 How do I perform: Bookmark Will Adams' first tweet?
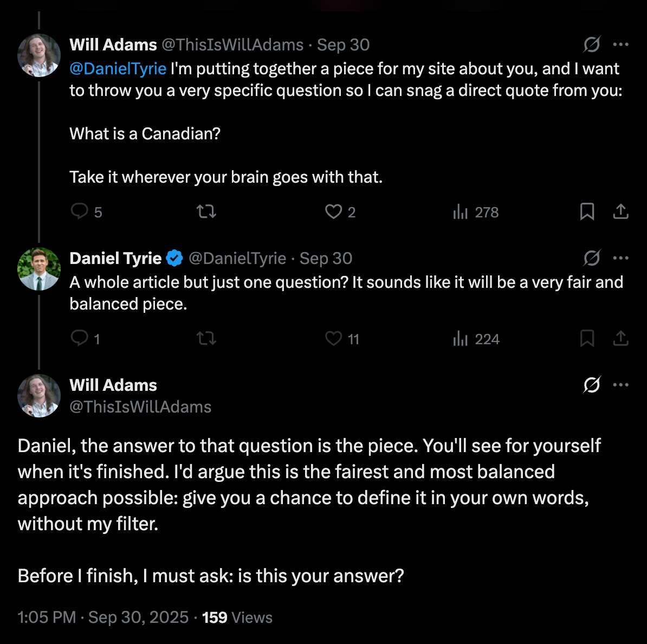point(587,211)
